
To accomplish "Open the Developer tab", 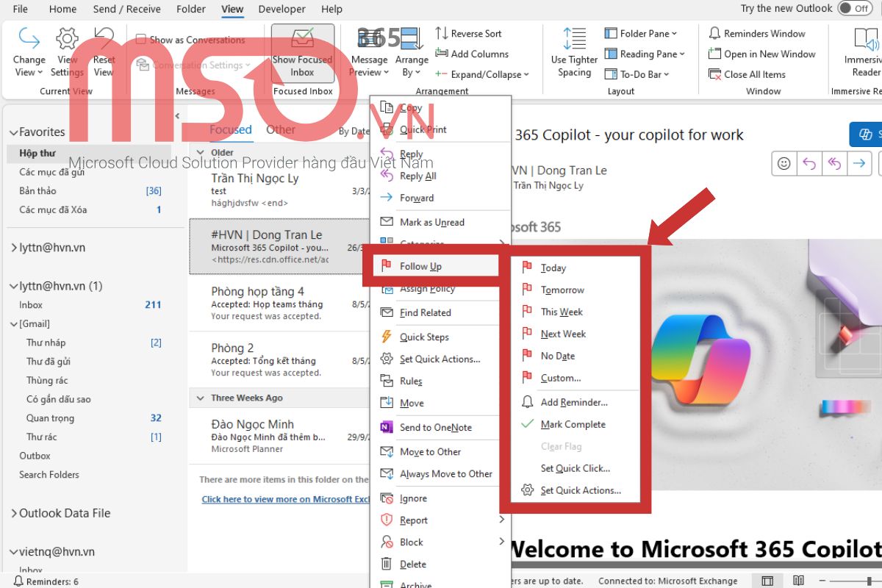I will 282,9.
